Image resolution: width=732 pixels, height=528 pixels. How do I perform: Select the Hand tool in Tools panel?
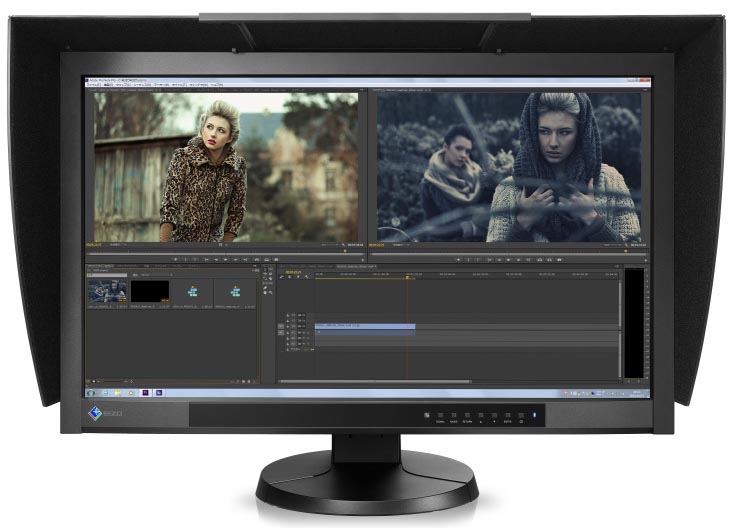(x=265, y=292)
